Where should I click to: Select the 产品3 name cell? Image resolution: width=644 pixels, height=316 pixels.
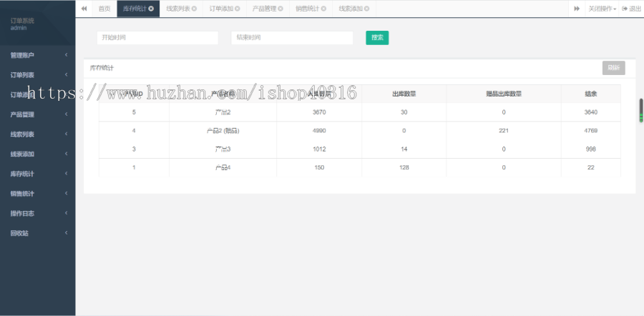tap(223, 149)
